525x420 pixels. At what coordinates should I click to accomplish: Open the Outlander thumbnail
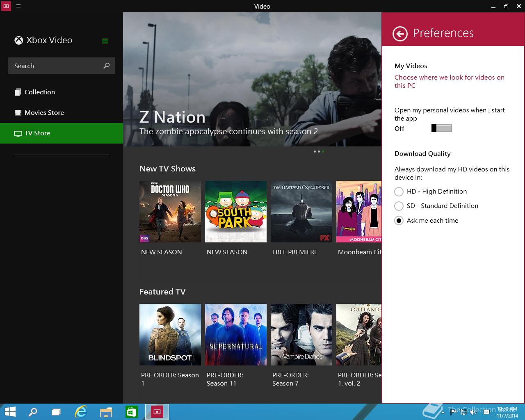[359, 335]
